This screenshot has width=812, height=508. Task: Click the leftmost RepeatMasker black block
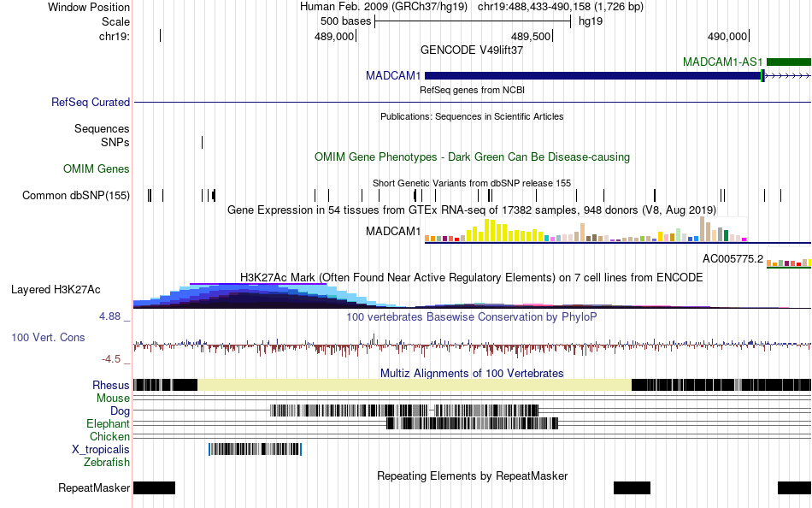[x=155, y=487]
